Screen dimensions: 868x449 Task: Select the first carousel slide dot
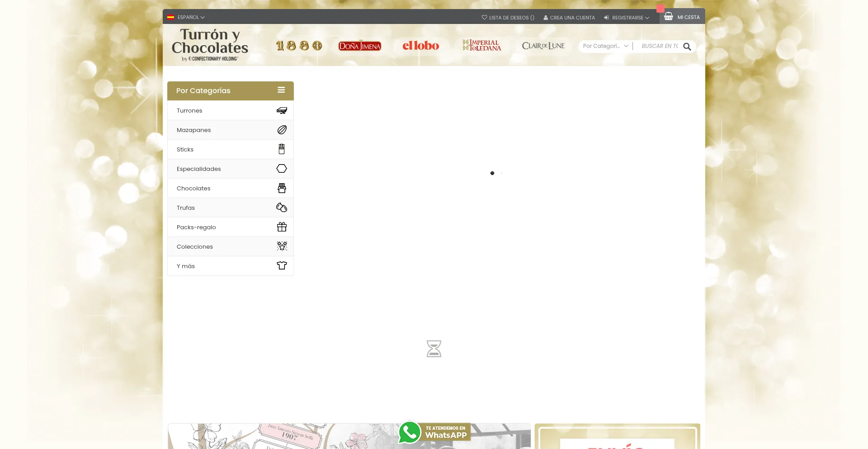click(x=492, y=173)
